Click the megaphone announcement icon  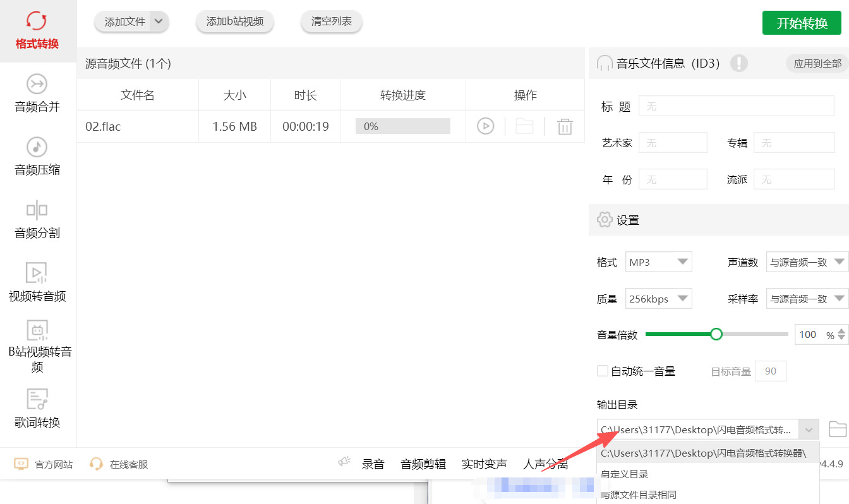click(x=344, y=462)
